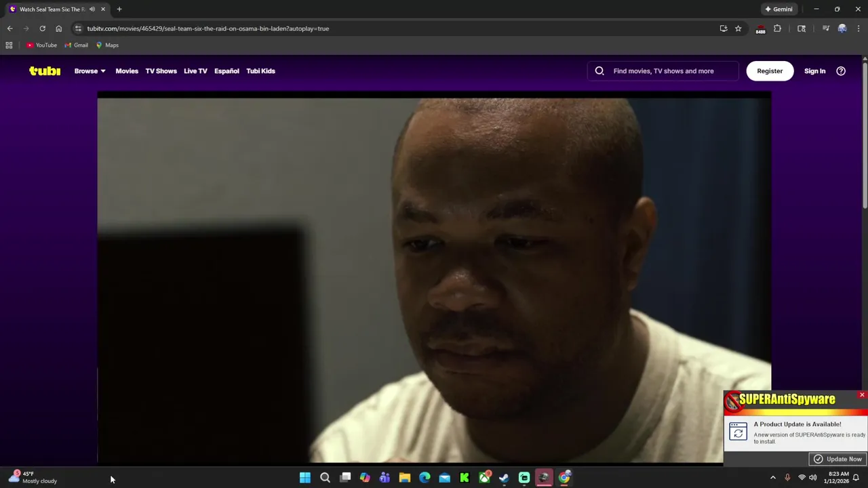Open the Windows Start menu
The image size is (868, 488).
(305, 478)
